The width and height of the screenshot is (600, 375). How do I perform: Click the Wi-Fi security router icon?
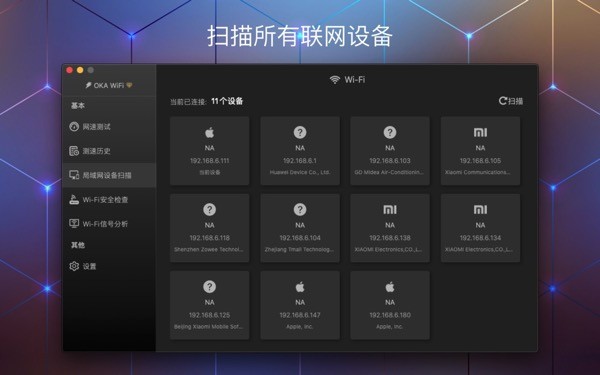pos(74,200)
